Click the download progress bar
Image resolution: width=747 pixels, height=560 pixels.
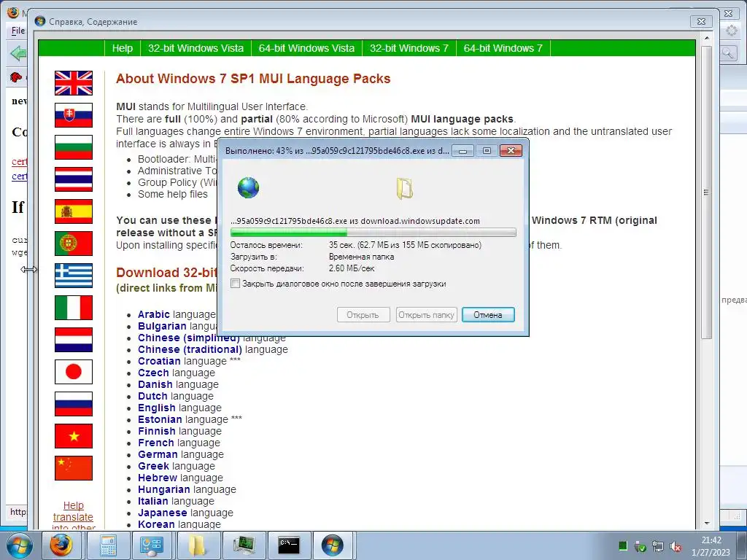click(x=373, y=233)
